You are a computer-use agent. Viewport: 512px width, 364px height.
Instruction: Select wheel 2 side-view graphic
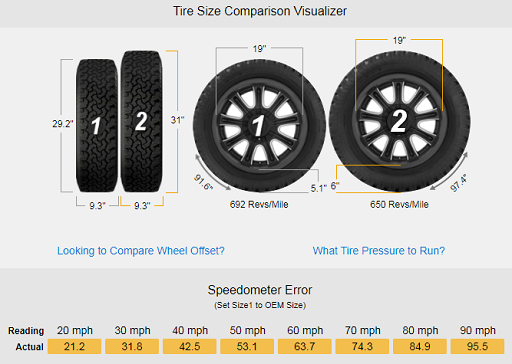[400, 122]
